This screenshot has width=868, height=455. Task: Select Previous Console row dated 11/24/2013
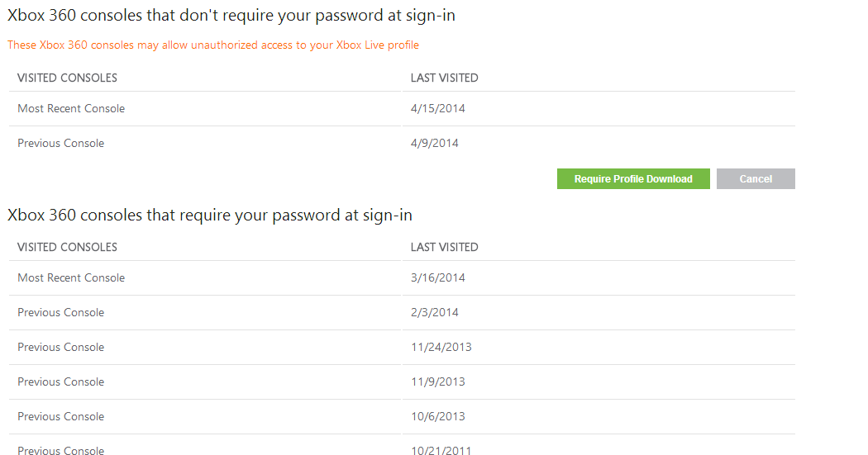[61, 348]
